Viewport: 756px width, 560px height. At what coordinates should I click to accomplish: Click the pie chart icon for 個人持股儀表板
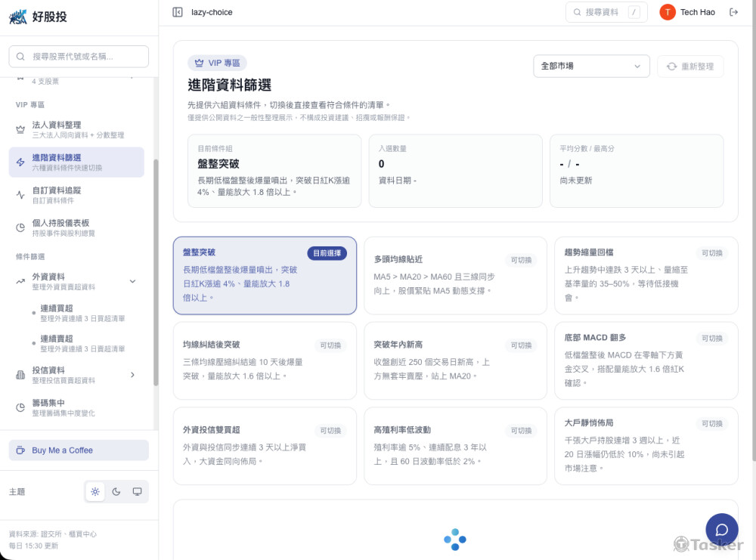point(20,227)
